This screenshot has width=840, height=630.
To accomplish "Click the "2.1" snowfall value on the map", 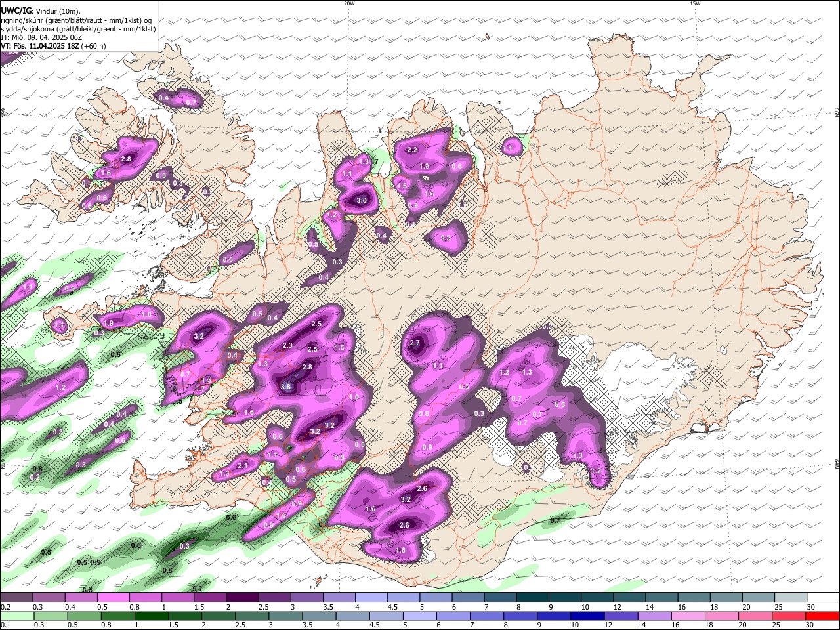I will click(242, 465).
